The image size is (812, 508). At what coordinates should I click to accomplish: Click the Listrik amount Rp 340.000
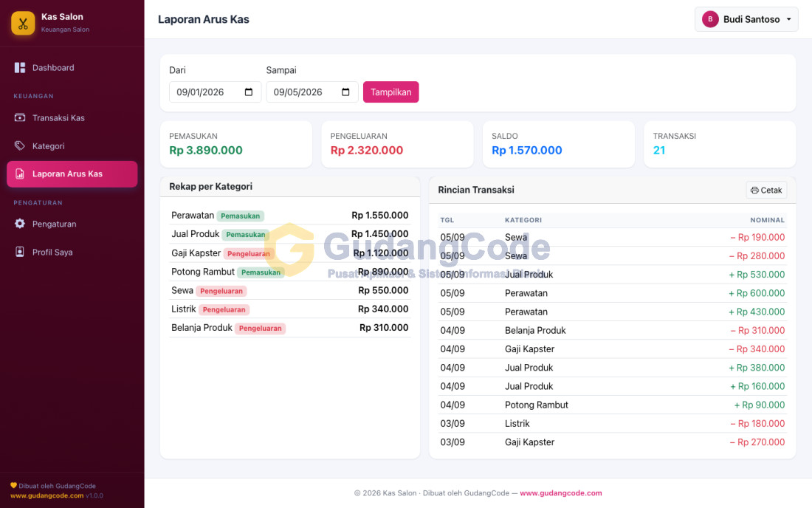pyautogui.click(x=383, y=309)
